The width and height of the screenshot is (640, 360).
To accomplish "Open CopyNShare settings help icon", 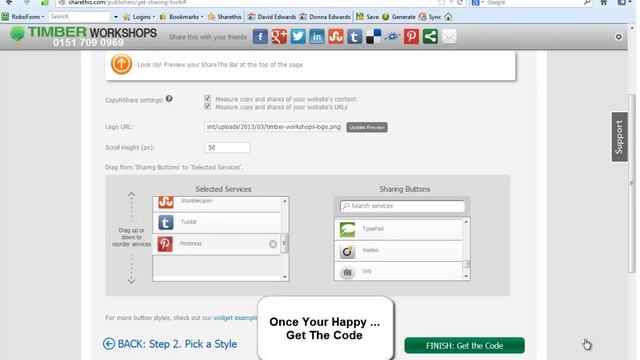I will [169, 99].
